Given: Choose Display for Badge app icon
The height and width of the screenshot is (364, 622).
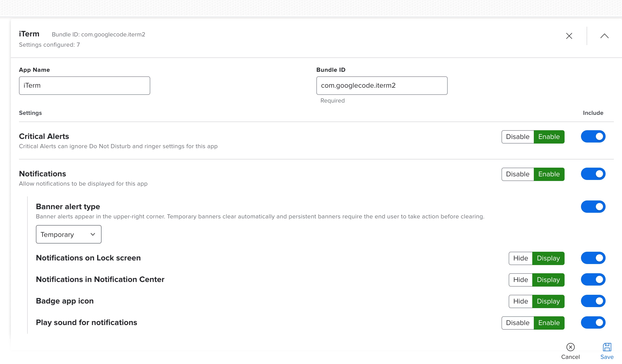Looking at the screenshot, I should click(548, 301).
